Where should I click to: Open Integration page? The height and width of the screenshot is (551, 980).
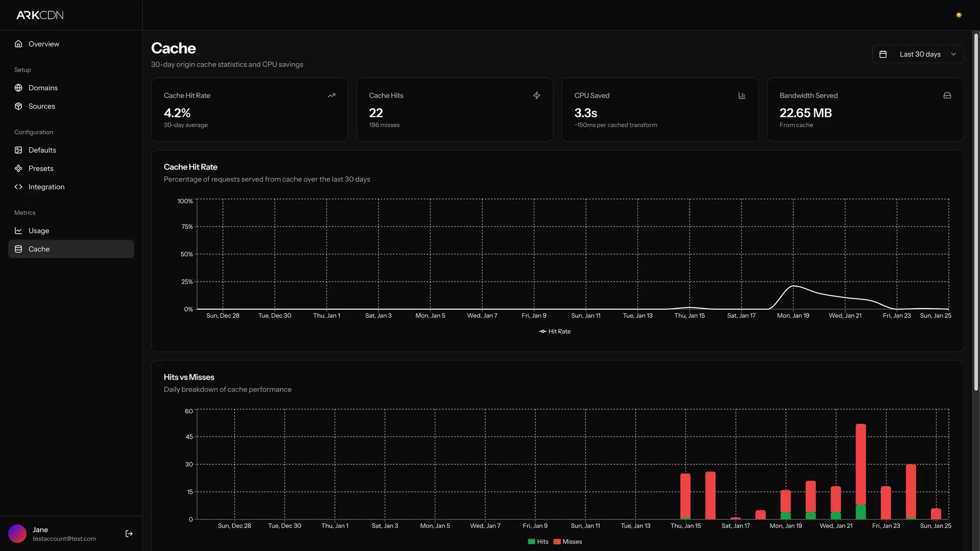pos(71,187)
